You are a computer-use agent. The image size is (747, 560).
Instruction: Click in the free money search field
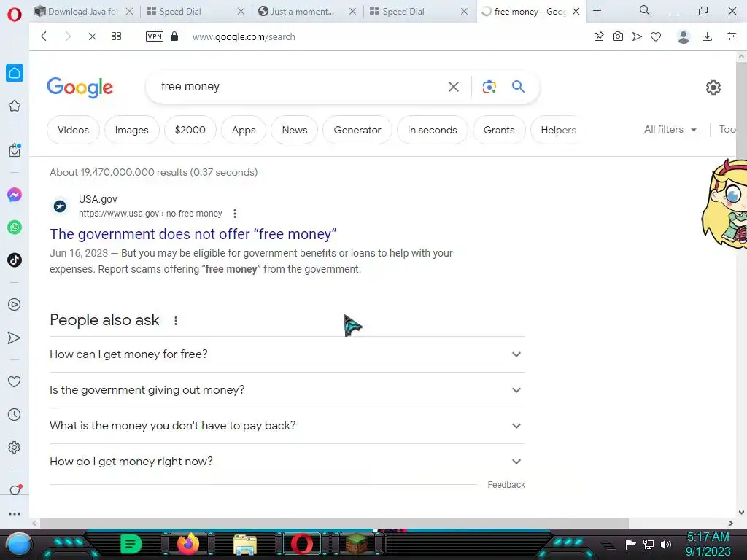pos(300,87)
